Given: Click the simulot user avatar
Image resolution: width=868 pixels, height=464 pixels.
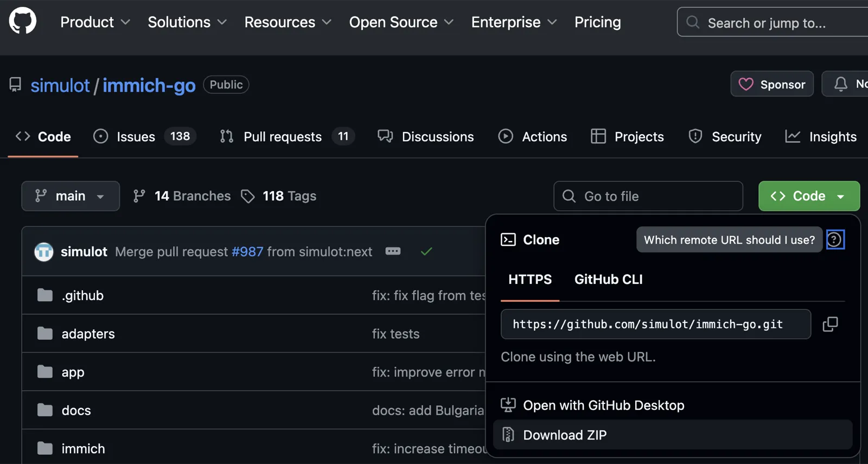Looking at the screenshot, I should pos(44,252).
